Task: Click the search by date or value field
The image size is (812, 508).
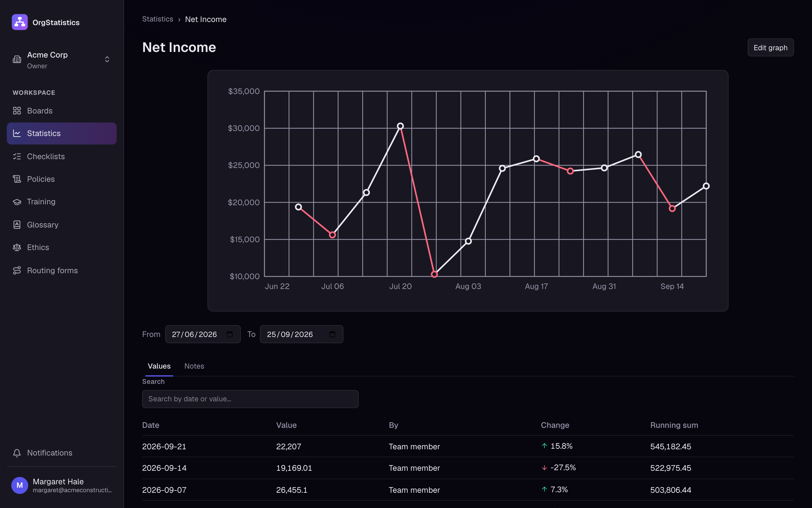Action: [250, 399]
